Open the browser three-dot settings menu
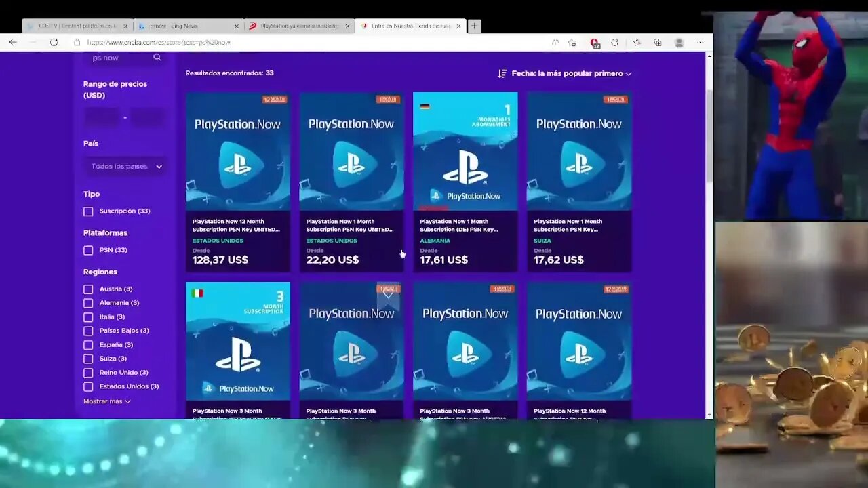Screen dimensions: 868x488 (x=701, y=42)
